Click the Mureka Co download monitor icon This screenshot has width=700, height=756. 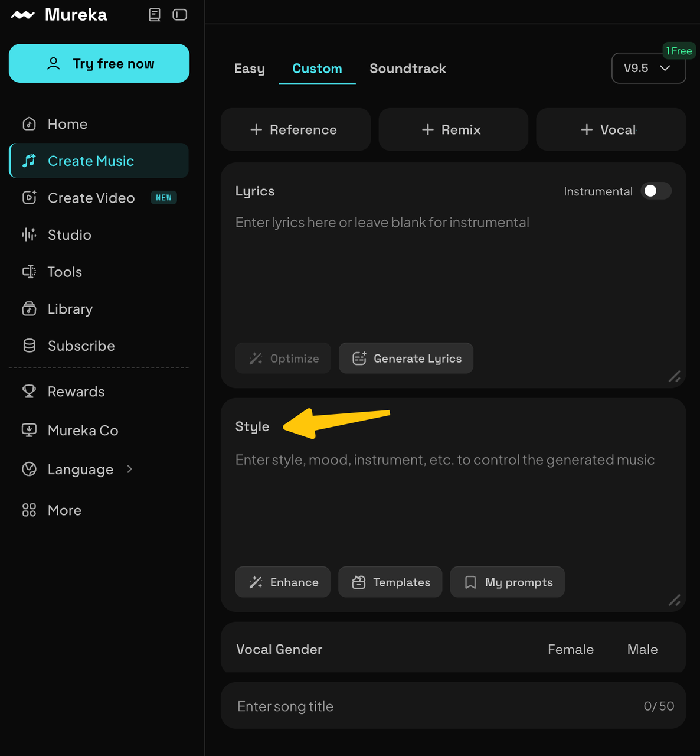tap(29, 430)
